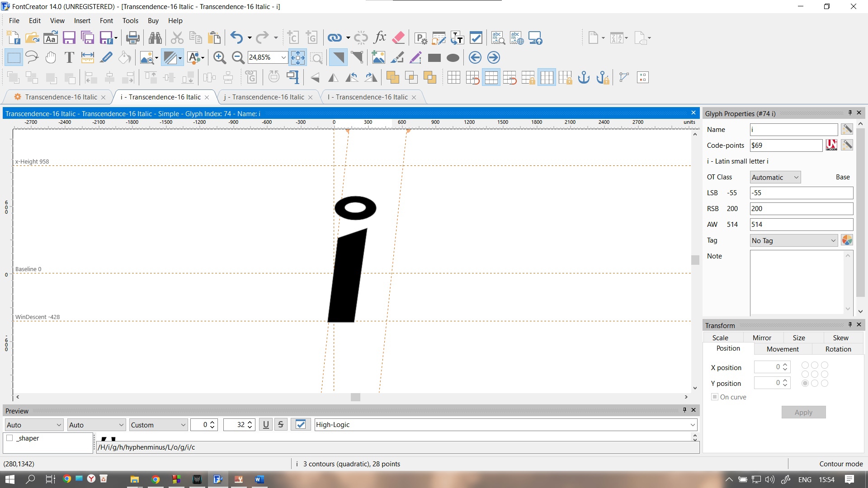The image size is (868, 488).
Task: Expand the link contours dropdown arrow
Action: point(348,38)
